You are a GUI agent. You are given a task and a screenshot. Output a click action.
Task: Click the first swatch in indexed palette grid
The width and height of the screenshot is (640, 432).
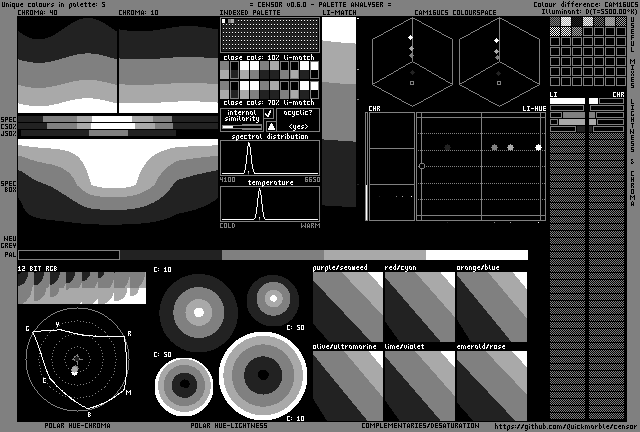224,22
